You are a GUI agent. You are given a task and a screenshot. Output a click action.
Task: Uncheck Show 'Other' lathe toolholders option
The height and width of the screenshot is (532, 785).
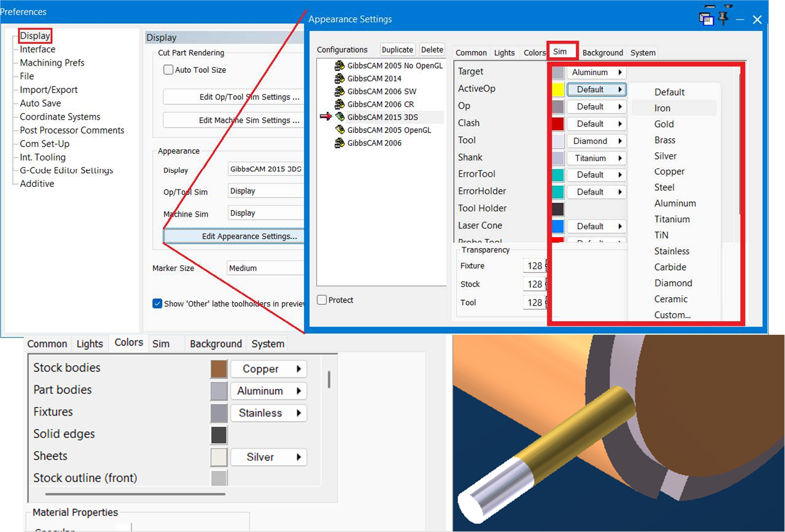[x=157, y=303]
